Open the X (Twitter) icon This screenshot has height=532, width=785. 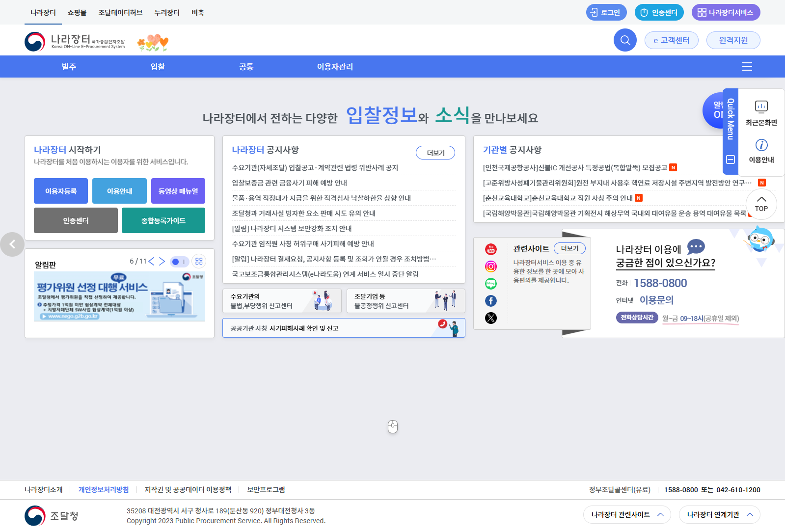pos(491,318)
